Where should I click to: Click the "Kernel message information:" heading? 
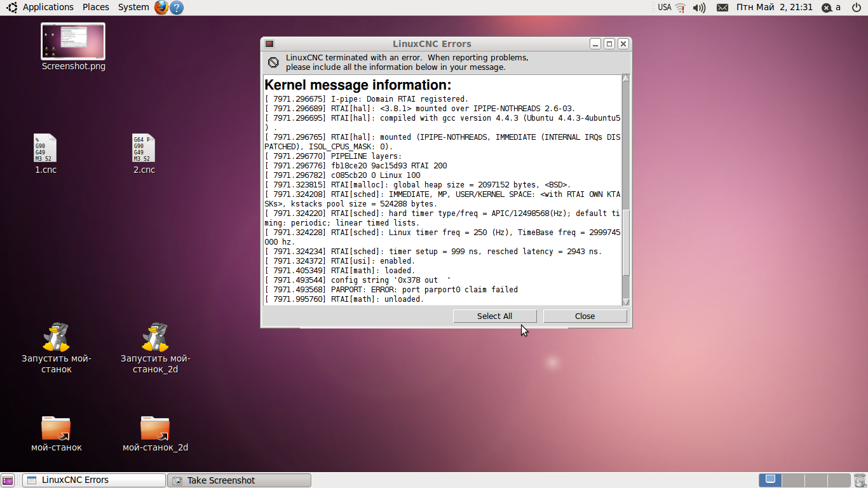[x=358, y=85]
